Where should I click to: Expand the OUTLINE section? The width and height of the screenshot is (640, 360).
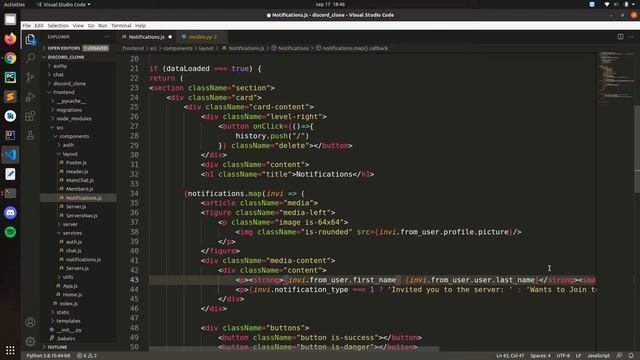tap(57, 347)
